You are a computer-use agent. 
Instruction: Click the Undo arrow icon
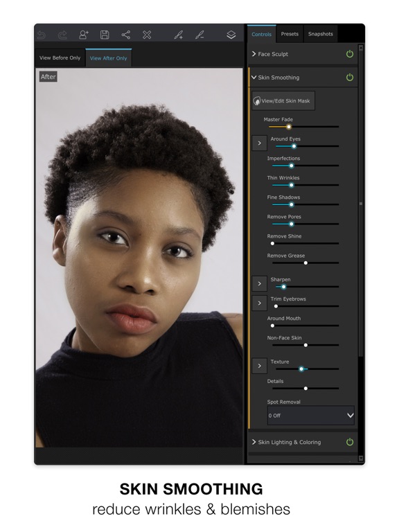pos(42,35)
